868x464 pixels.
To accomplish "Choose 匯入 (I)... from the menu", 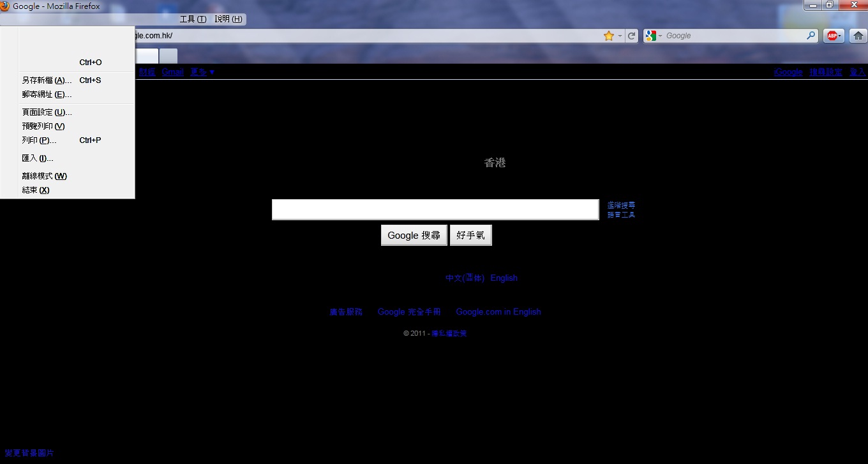I will [67, 158].
